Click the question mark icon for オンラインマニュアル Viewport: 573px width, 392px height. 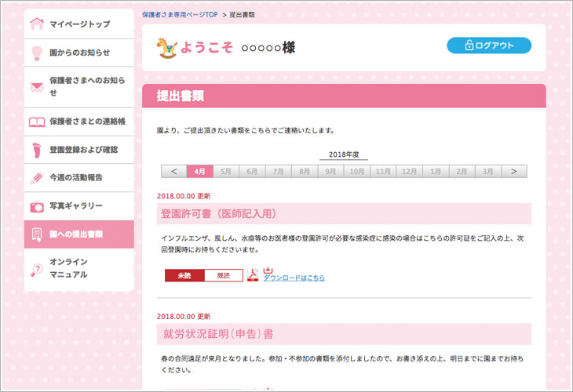(x=37, y=270)
